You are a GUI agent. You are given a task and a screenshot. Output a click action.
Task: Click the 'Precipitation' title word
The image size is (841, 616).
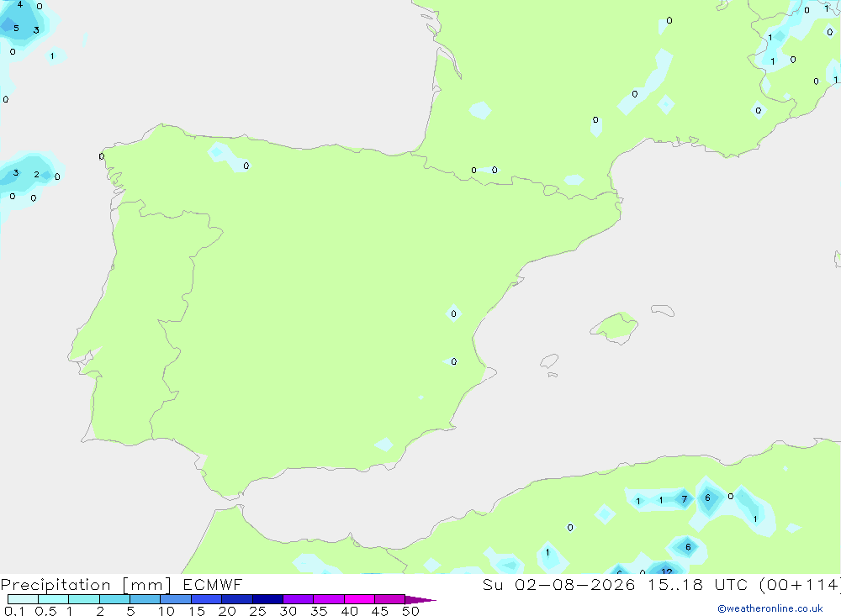(56, 585)
